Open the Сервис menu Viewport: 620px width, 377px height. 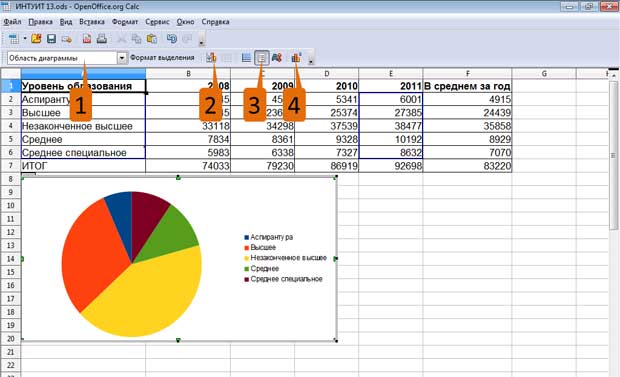157,22
